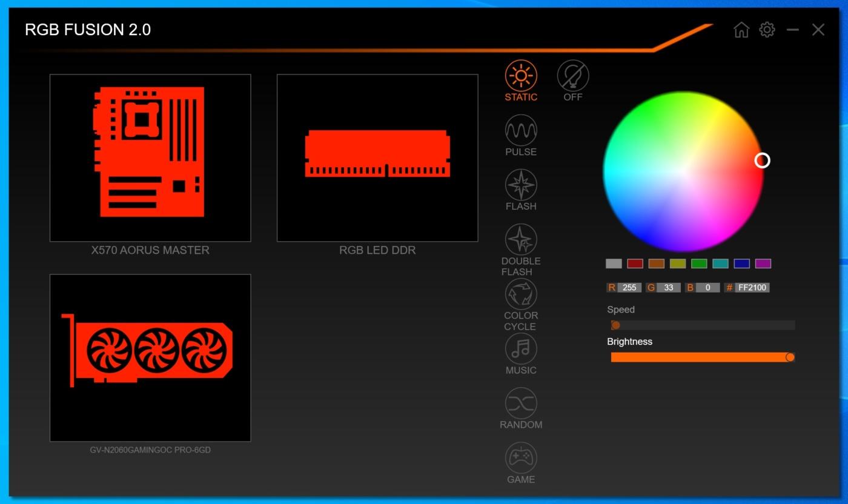This screenshot has width=848, height=504.
Task: Click the B value field showing 0
Action: pyautogui.click(x=708, y=288)
